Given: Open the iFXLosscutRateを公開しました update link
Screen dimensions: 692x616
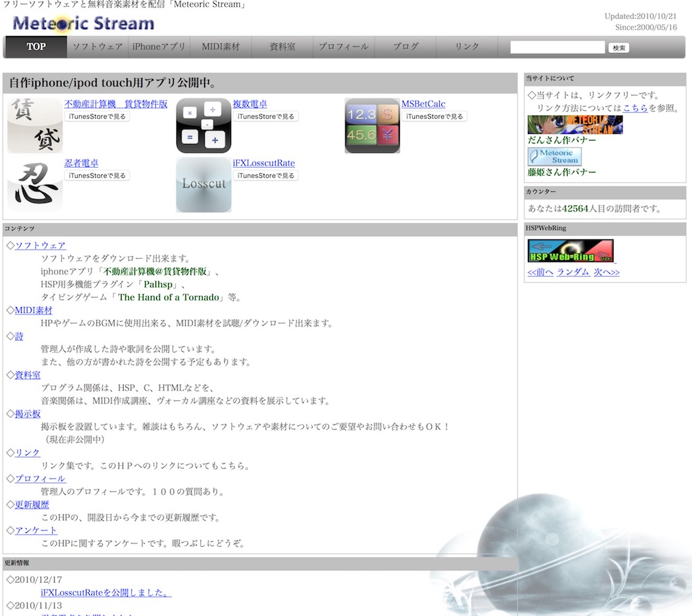Looking at the screenshot, I should (106, 592).
